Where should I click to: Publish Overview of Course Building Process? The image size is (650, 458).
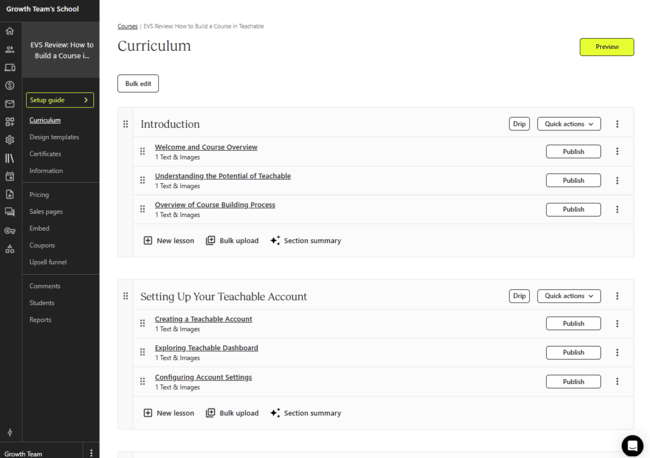(573, 209)
